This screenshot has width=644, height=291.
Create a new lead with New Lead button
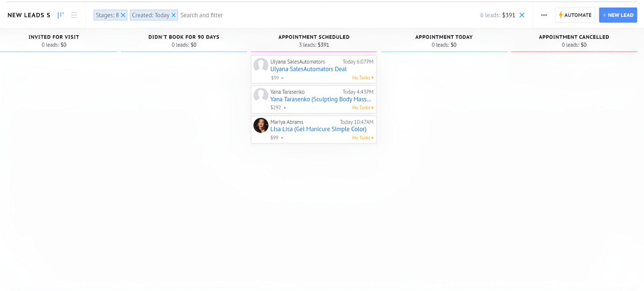coord(618,15)
